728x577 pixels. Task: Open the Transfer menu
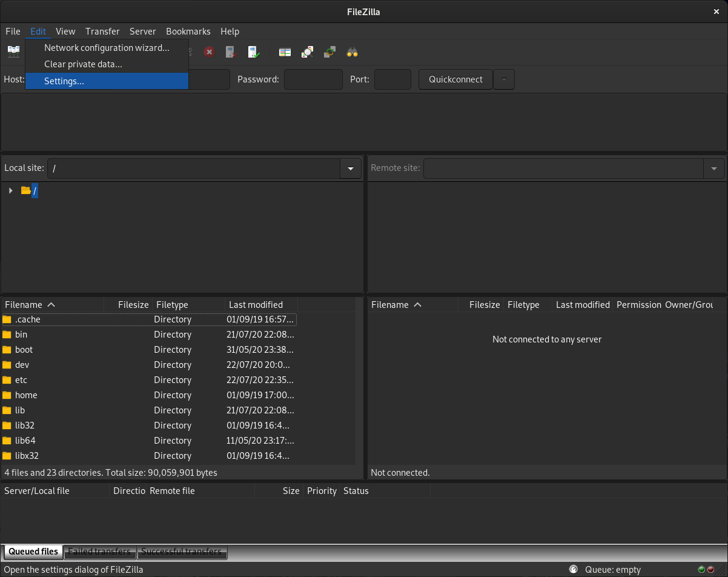102,32
